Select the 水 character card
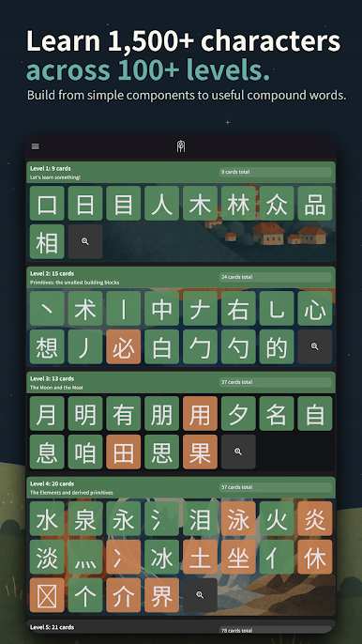Viewport: 362px width, 644px height. pos(47,519)
